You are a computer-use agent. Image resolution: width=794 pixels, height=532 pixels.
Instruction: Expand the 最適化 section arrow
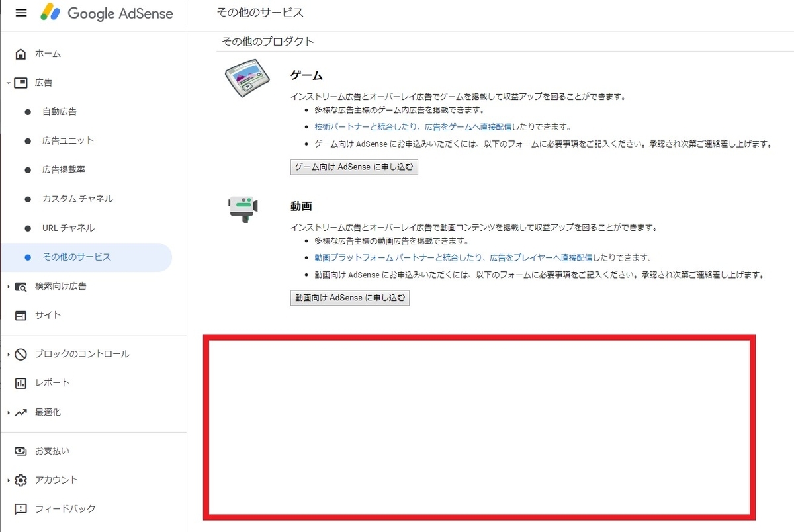pos(8,413)
